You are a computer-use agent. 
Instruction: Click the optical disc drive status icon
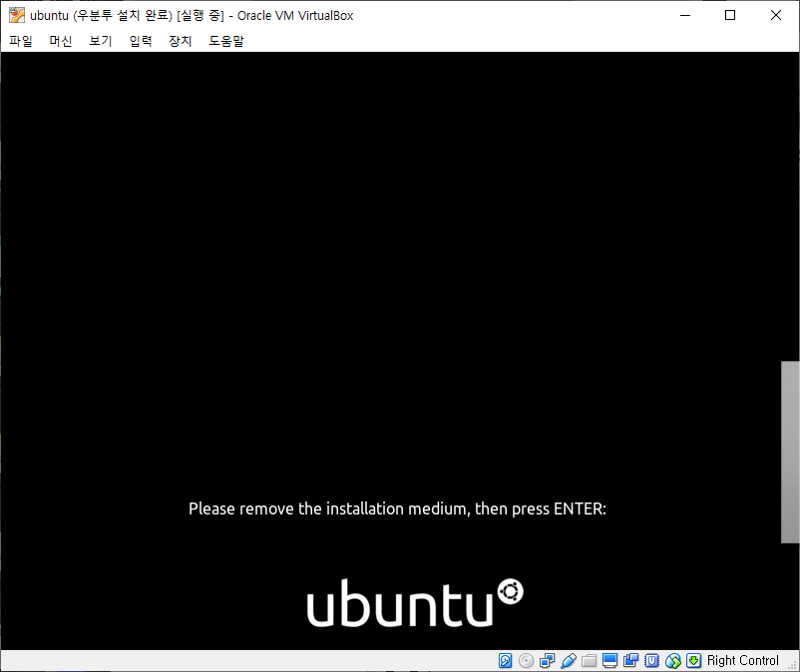pos(526,661)
